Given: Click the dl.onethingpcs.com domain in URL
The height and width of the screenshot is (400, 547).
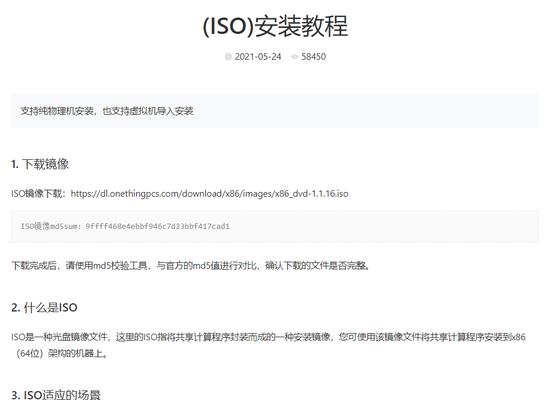Looking at the screenshot, I should point(139,194).
